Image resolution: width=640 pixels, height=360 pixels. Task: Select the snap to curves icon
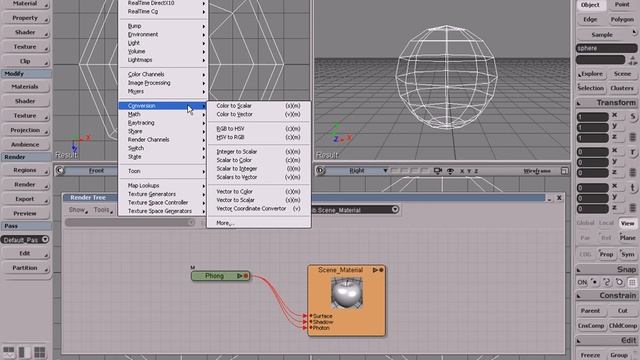(x=607, y=282)
